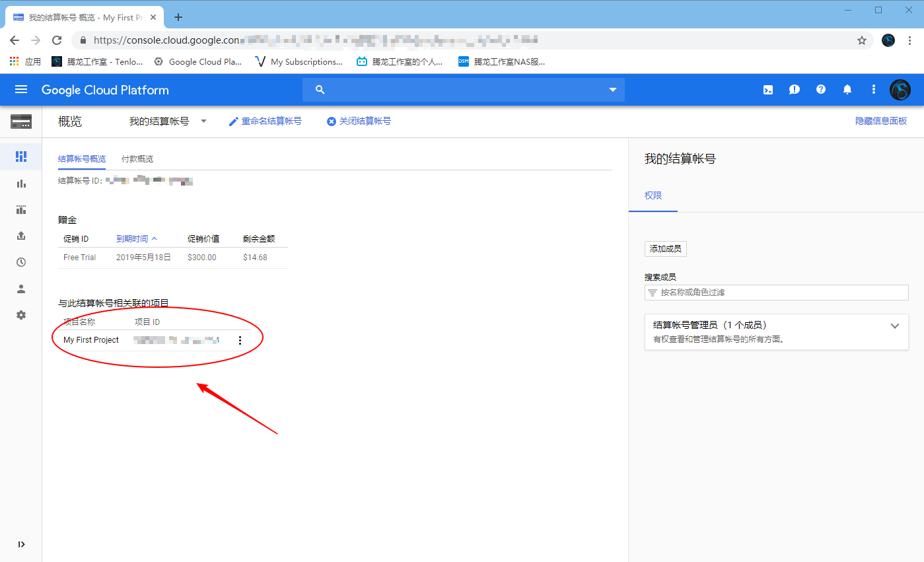This screenshot has height=562, width=924.
Task: Open Chrome menu three-dot icon
Action: (910, 40)
